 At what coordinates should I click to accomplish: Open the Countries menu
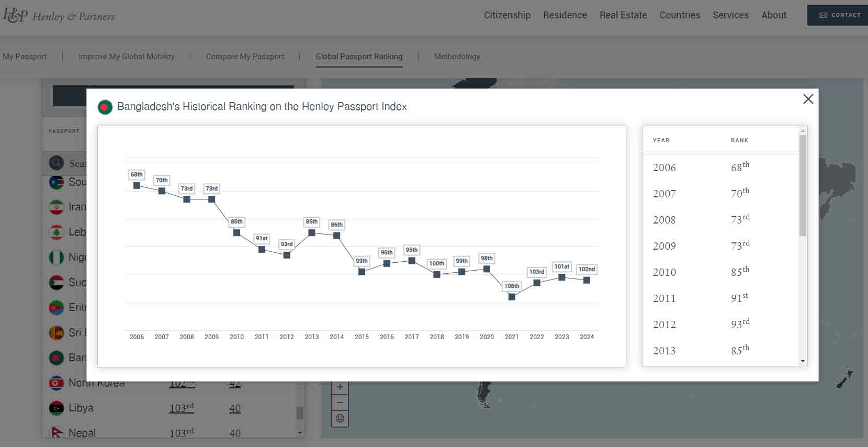tap(680, 15)
